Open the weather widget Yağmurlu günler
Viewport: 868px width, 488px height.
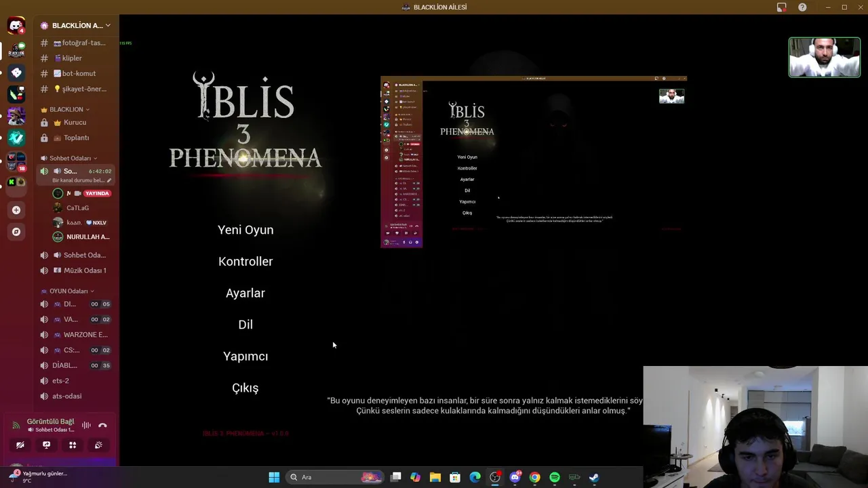coord(39,476)
